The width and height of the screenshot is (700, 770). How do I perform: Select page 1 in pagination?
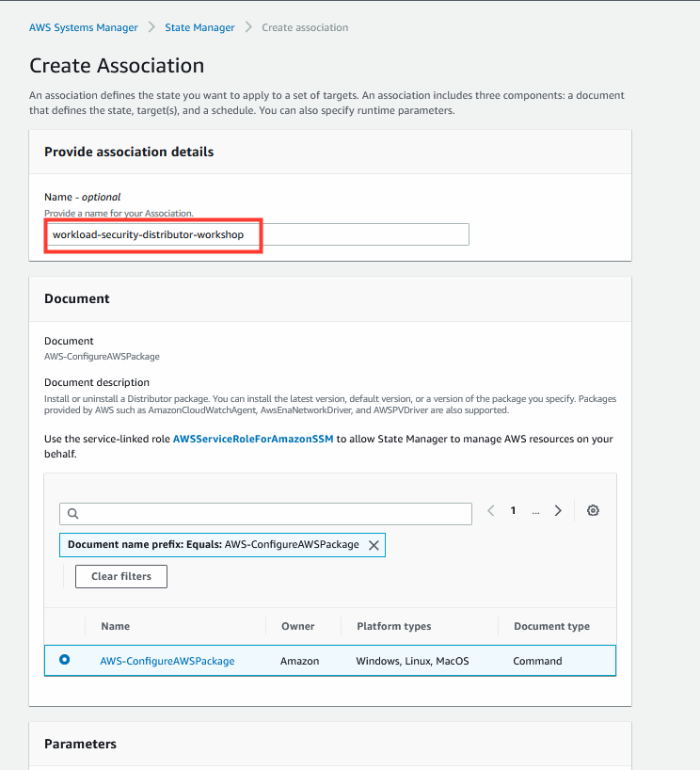point(513,511)
